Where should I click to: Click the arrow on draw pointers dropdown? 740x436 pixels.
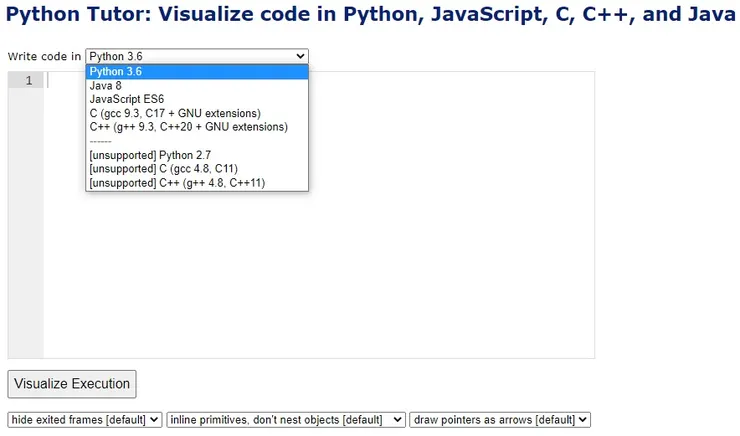pos(584,420)
